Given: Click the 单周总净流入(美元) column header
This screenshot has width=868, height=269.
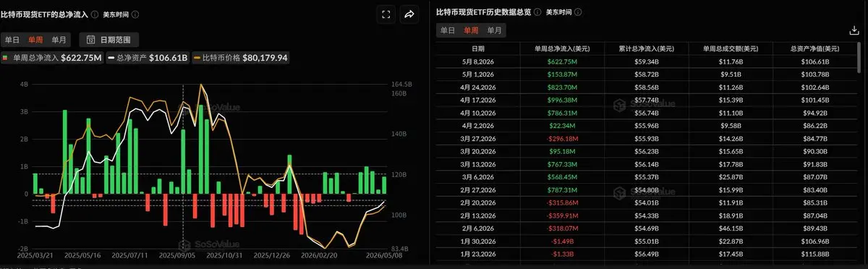Looking at the screenshot, I should tap(562, 48).
